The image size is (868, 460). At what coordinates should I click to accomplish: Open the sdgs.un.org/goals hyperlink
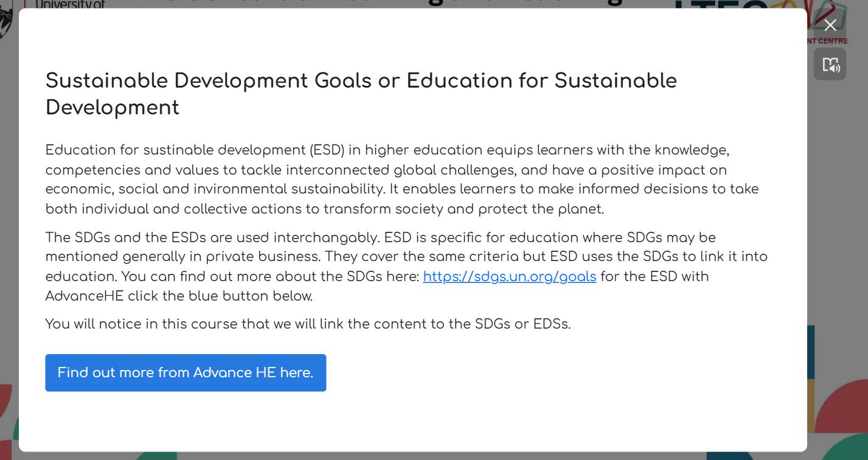(x=509, y=277)
